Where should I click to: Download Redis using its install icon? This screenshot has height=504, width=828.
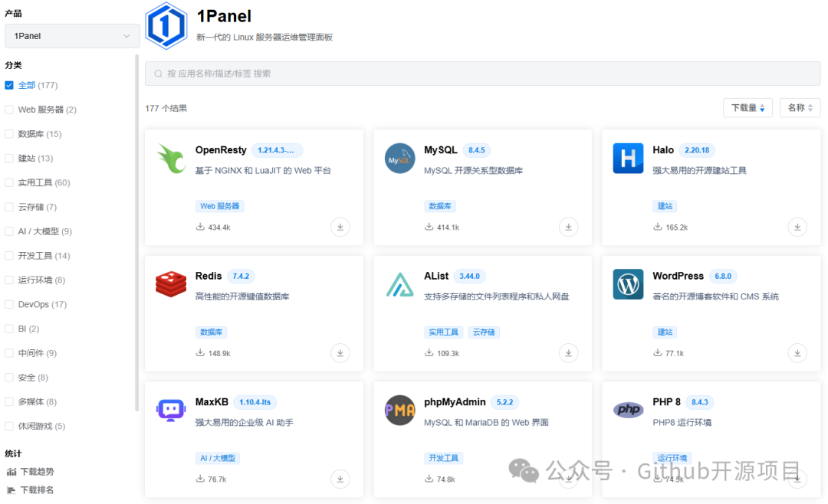340,353
